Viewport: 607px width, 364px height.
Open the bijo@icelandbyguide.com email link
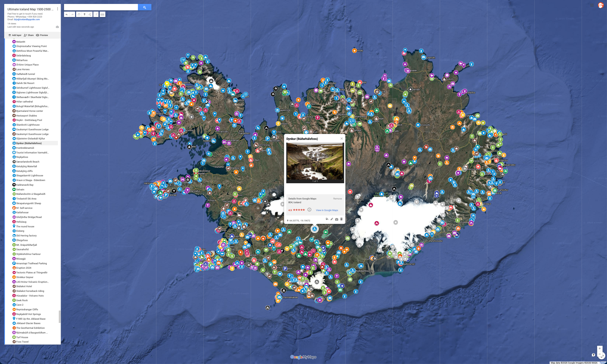coord(27,19)
